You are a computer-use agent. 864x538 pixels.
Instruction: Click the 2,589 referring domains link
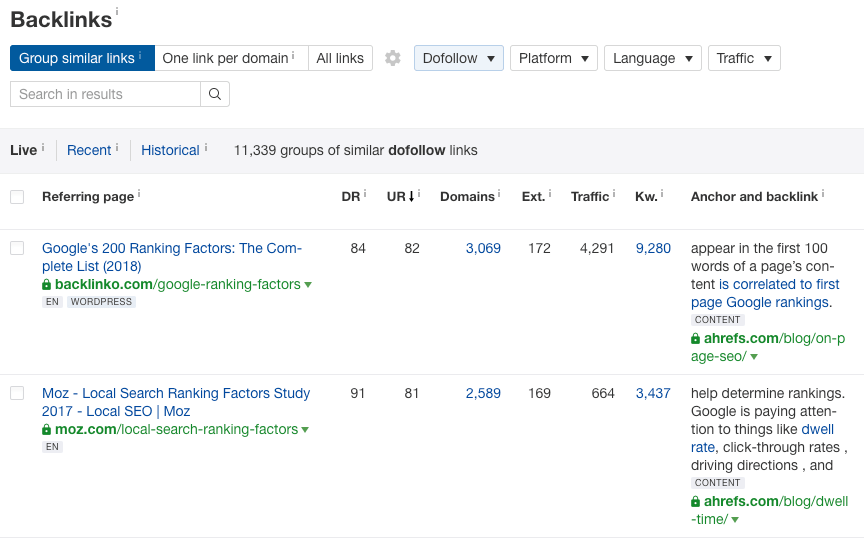coord(483,393)
